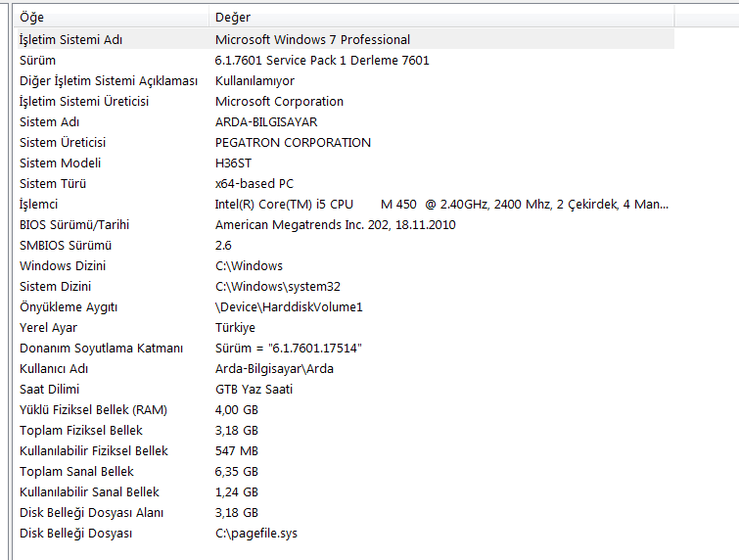Select the Sistem Üreticisi row
Screen dimensions: 739x560
tap(63, 142)
